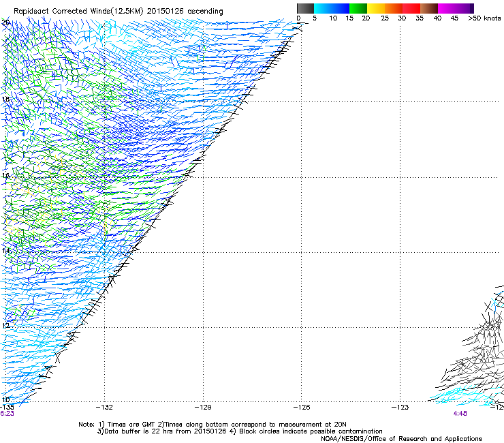Click the green 15-20 knots color segment

click(x=358, y=8)
